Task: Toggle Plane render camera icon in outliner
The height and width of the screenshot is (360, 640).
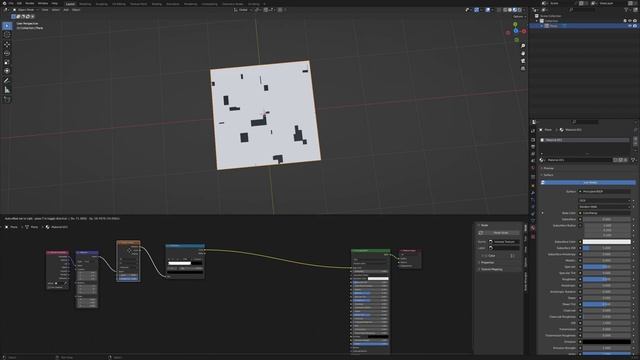Action: (x=635, y=26)
